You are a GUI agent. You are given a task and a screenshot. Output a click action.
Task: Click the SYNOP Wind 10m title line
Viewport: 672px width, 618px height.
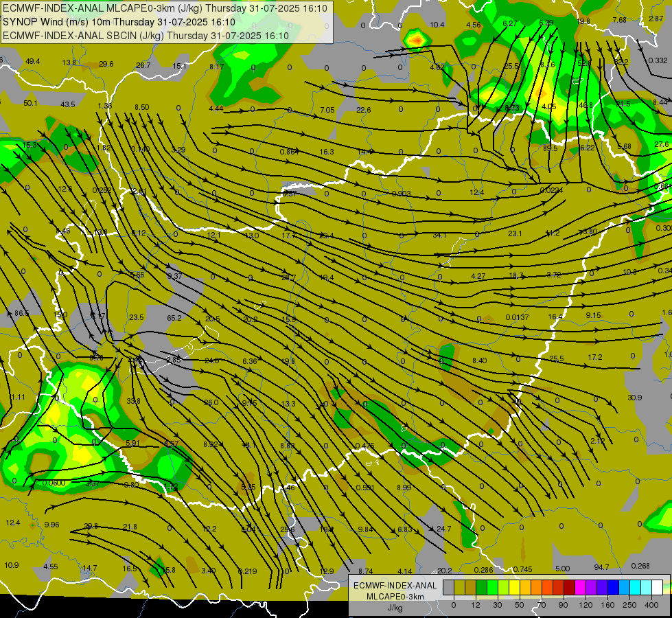point(119,22)
